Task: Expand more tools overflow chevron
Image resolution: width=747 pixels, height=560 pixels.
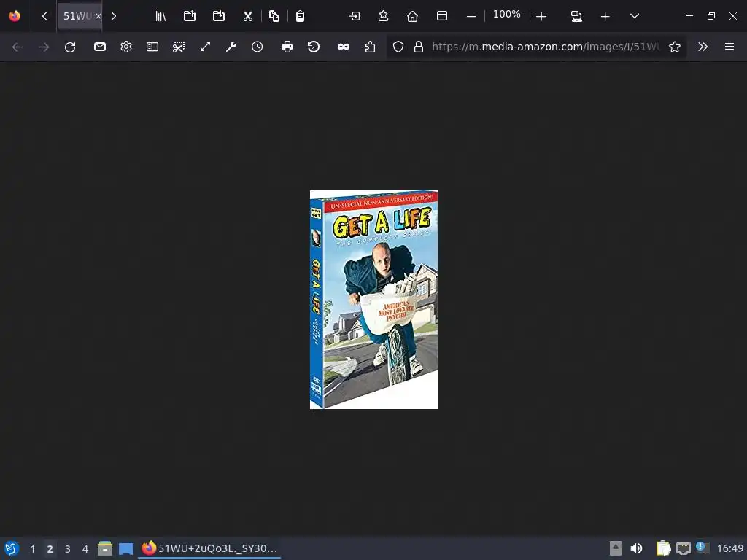Action: pyautogui.click(x=703, y=47)
